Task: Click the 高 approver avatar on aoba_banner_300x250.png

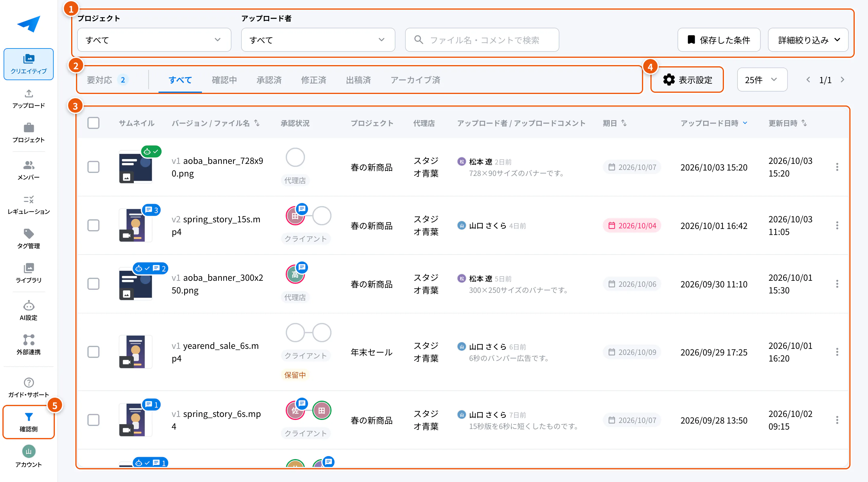Action: click(x=295, y=274)
